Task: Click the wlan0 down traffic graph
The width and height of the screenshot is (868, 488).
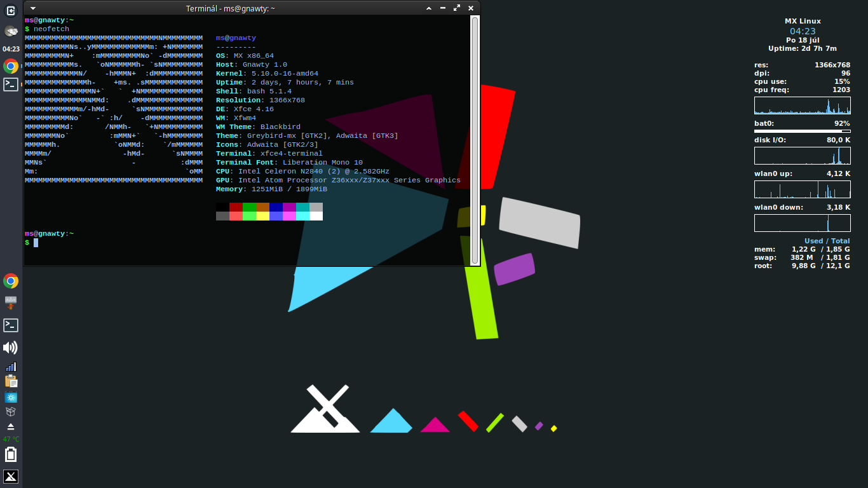Action: [803, 223]
